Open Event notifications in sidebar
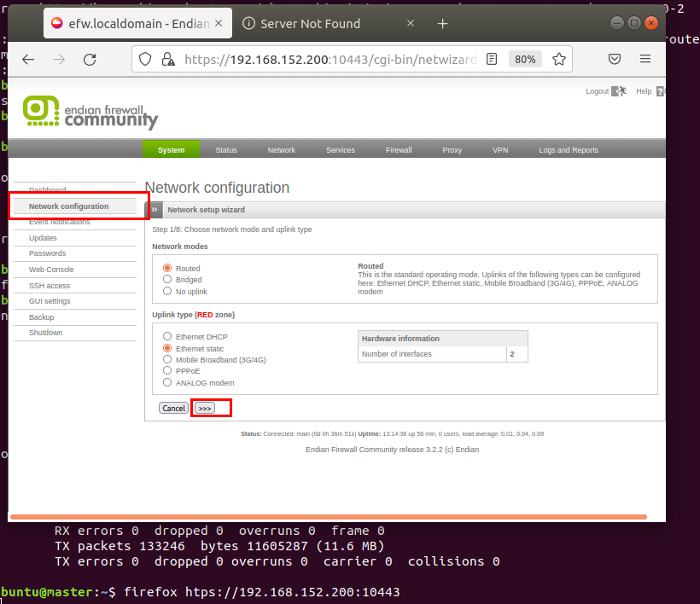 [60, 222]
